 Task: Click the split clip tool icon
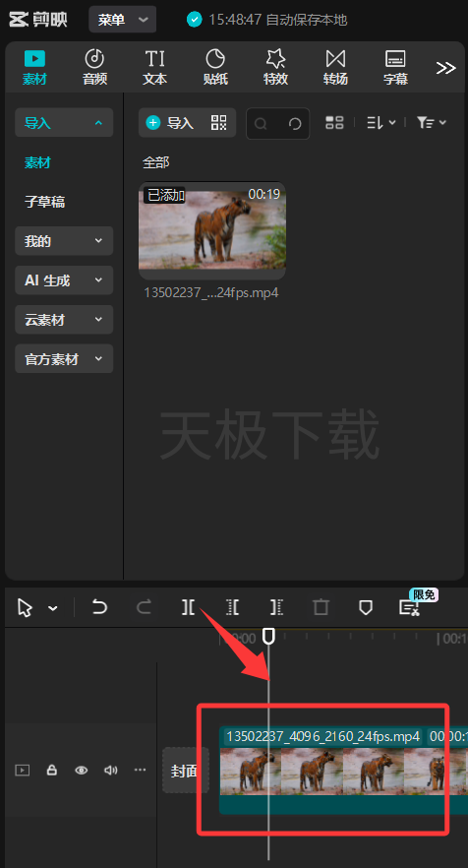[188, 607]
